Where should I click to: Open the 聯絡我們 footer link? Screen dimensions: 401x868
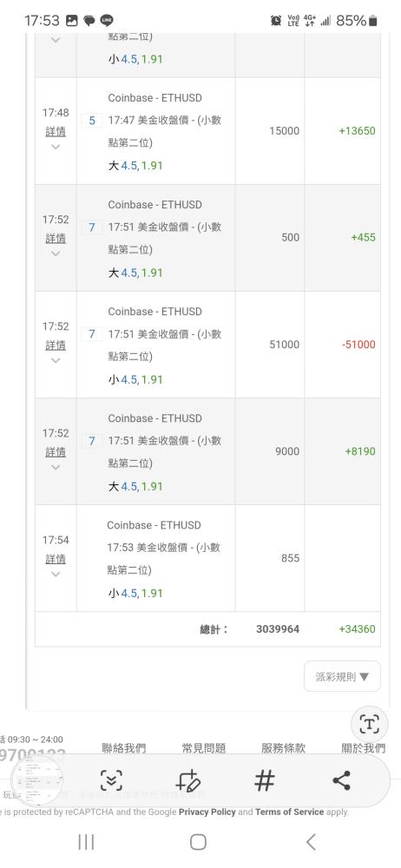click(x=124, y=748)
